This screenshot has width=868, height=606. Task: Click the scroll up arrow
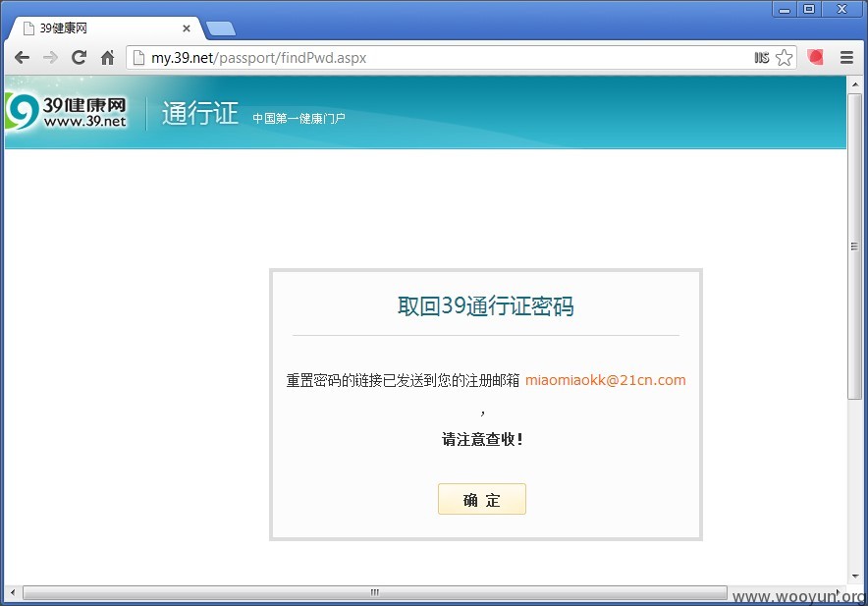(854, 84)
